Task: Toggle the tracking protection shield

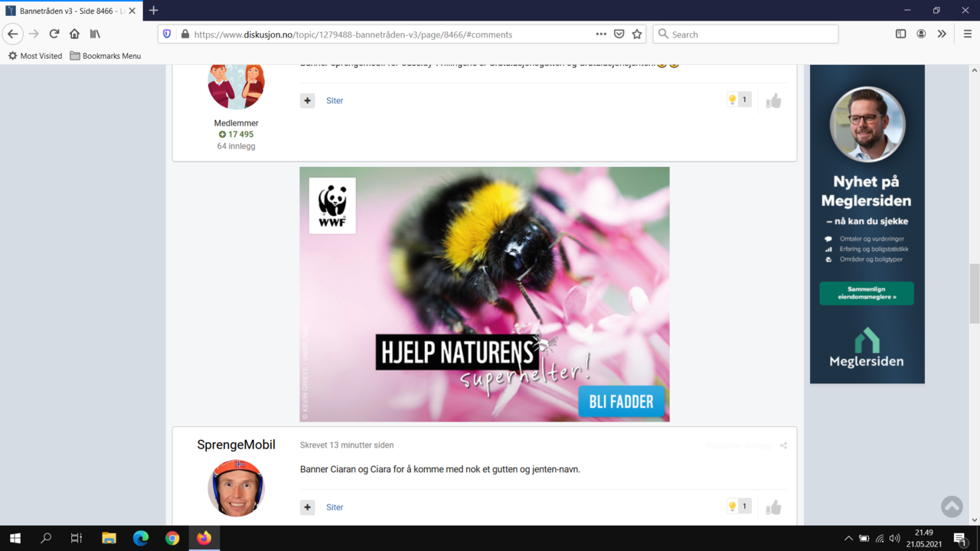Action: click(x=166, y=34)
